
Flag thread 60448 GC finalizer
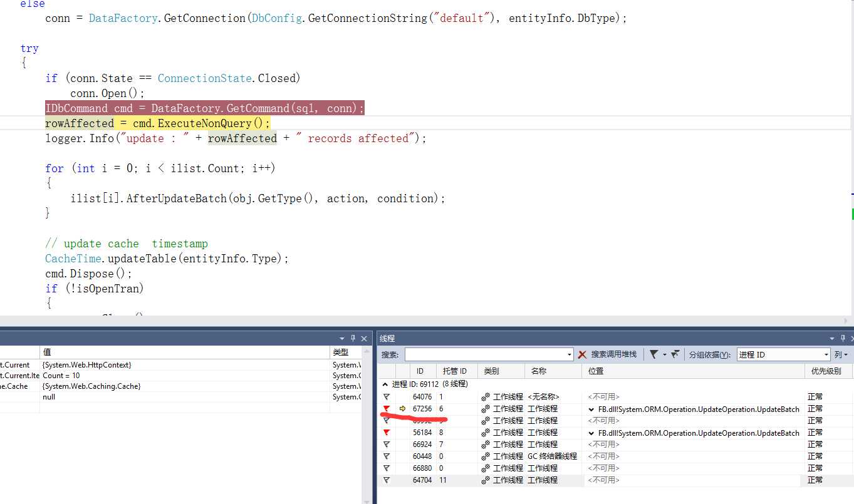386,456
